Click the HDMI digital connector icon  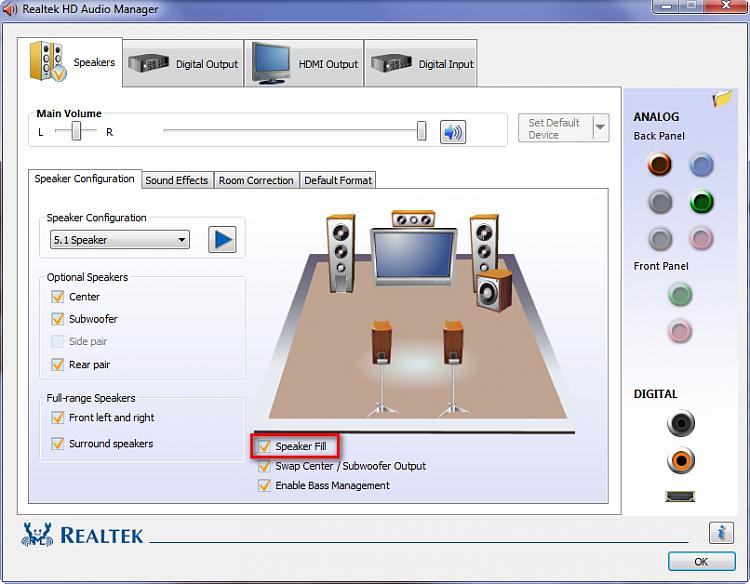pyautogui.click(x=680, y=495)
